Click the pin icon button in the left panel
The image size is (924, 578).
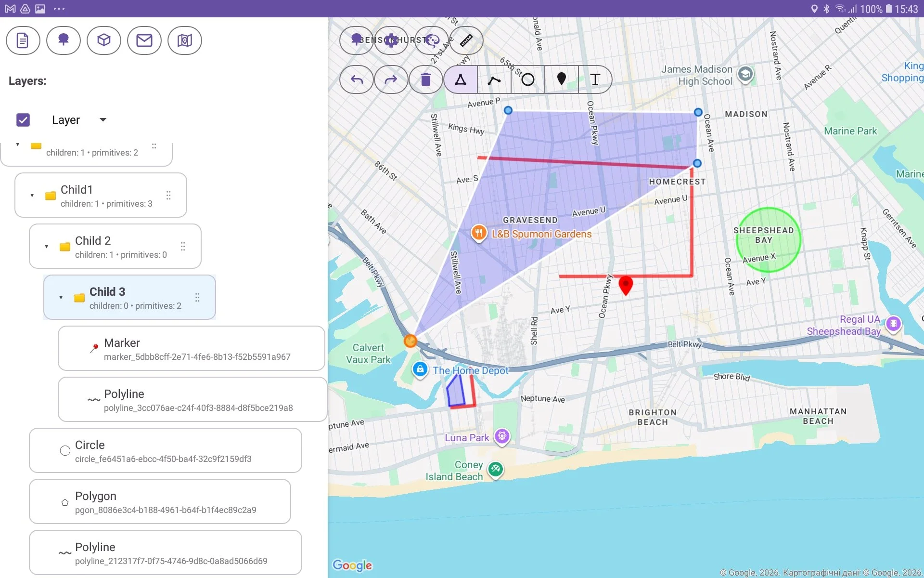pyautogui.click(x=64, y=40)
